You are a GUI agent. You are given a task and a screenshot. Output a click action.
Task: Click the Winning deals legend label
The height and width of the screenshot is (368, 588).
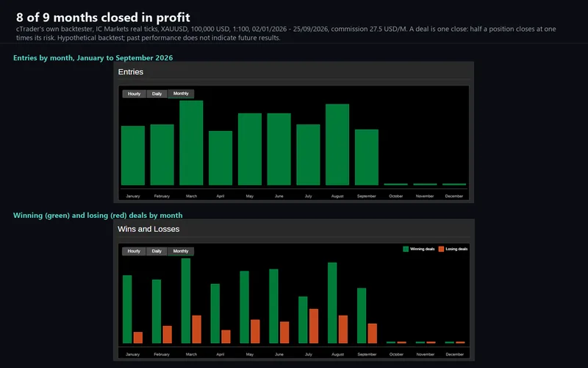click(x=422, y=249)
